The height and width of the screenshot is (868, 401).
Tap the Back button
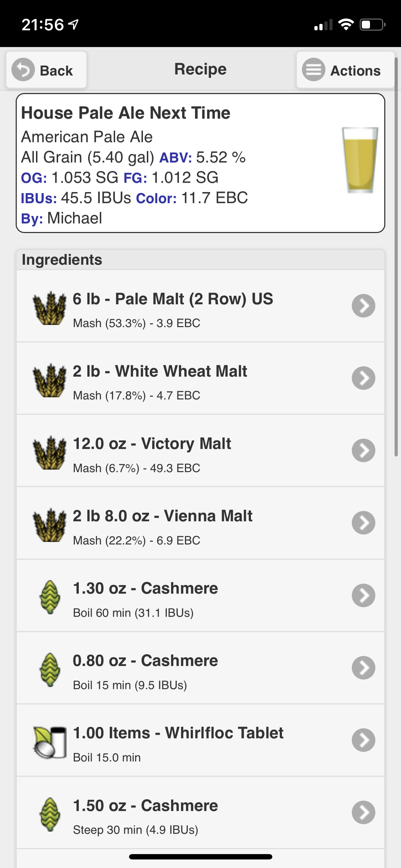tap(46, 70)
